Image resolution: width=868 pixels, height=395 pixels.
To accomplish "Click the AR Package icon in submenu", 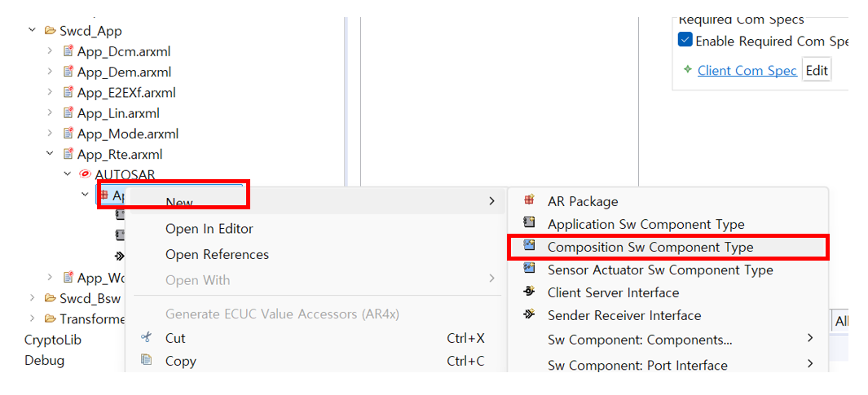I will point(529,200).
